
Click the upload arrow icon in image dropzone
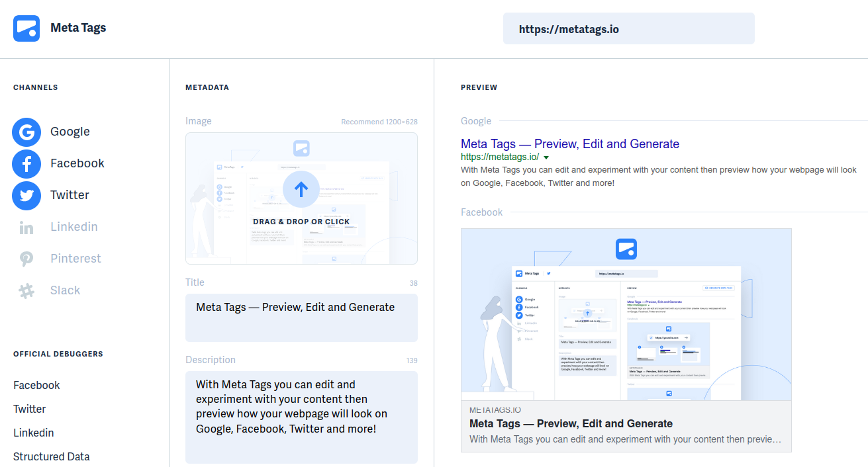point(301,190)
